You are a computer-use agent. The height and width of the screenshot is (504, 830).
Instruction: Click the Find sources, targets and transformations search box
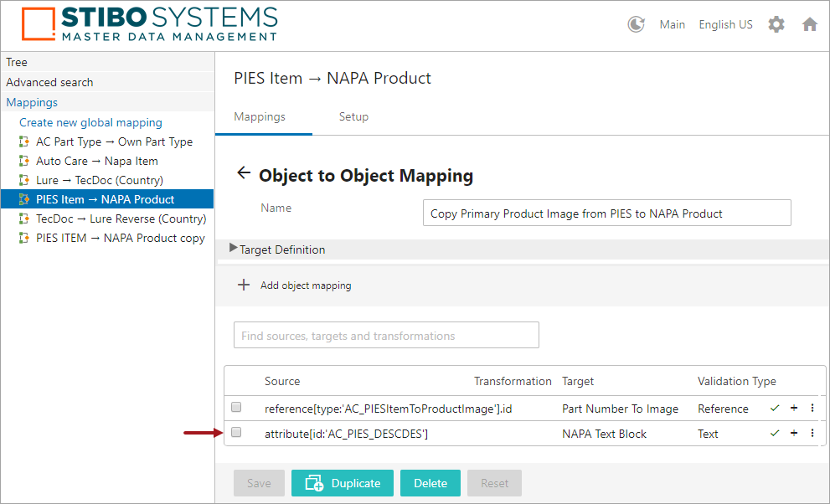pos(386,335)
